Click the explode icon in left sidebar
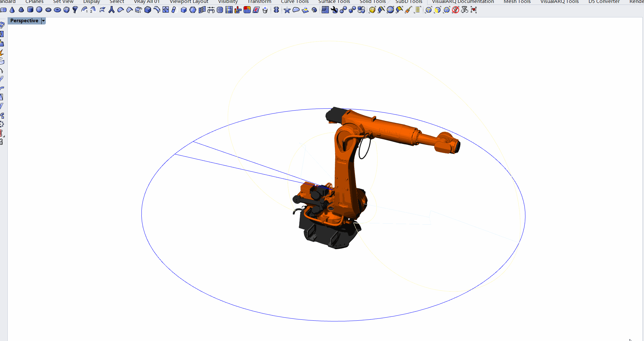This screenshot has width=644, height=341. click(2, 52)
